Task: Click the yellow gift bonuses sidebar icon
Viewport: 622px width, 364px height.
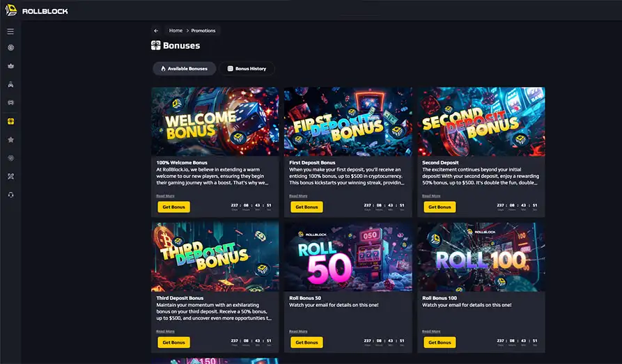Action: [x=10, y=121]
